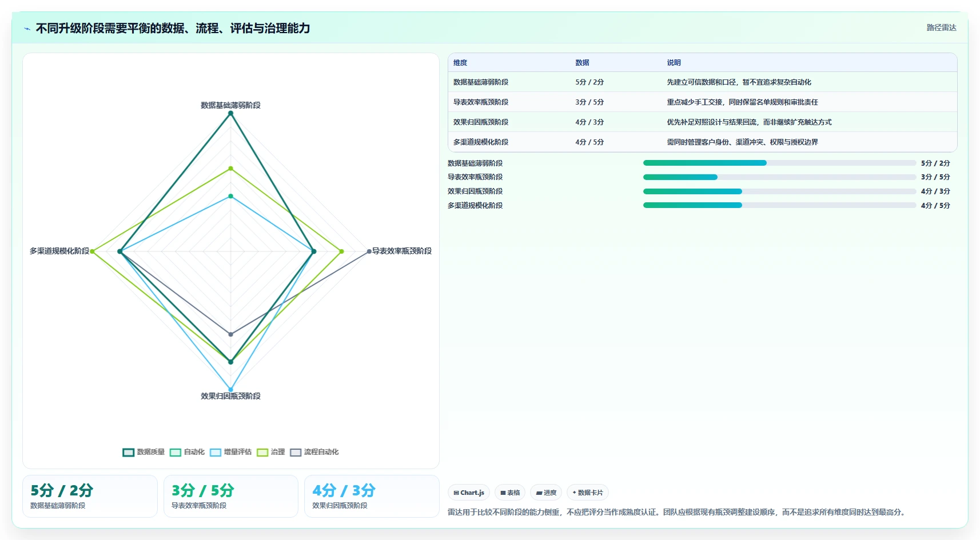
Task: Click the 数据卡片 tag
Action: (x=588, y=493)
